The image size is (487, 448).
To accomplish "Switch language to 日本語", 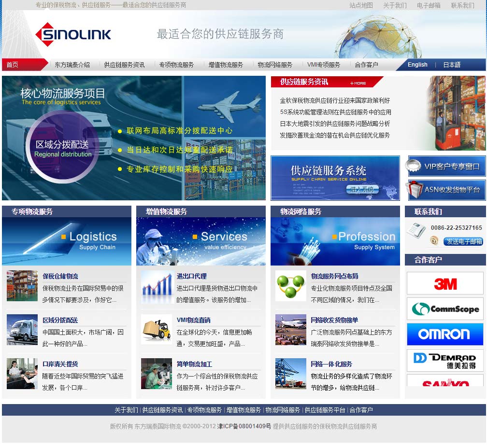I will [x=452, y=65].
